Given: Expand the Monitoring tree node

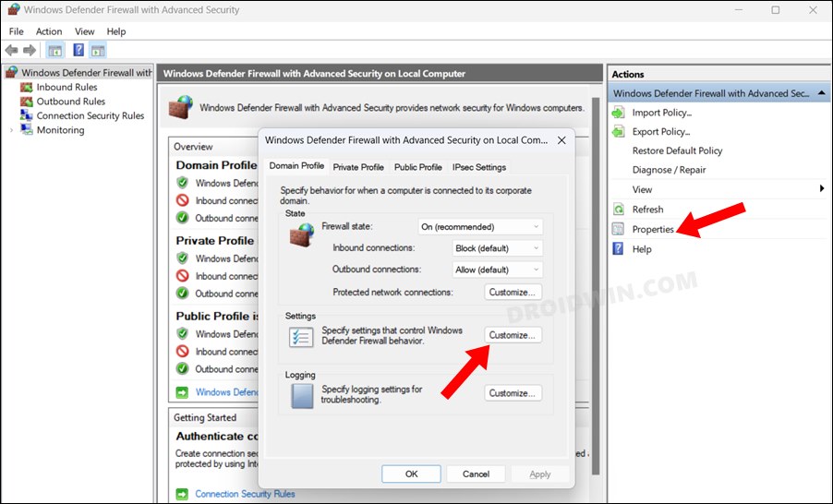Looking at the screenshot, I should (12, 130).
